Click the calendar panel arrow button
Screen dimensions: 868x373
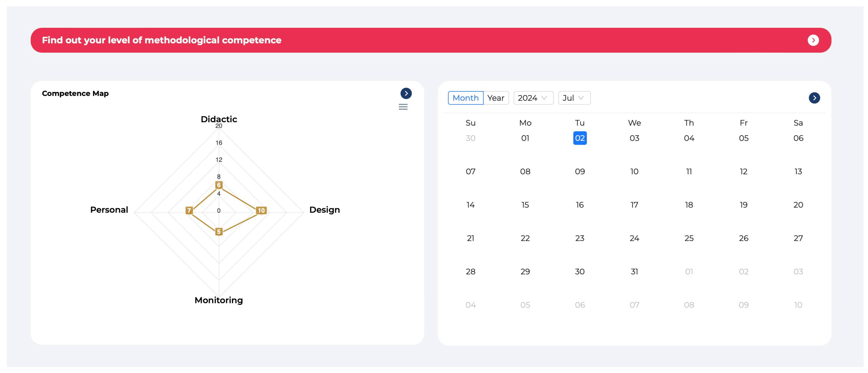coord(814,98)
